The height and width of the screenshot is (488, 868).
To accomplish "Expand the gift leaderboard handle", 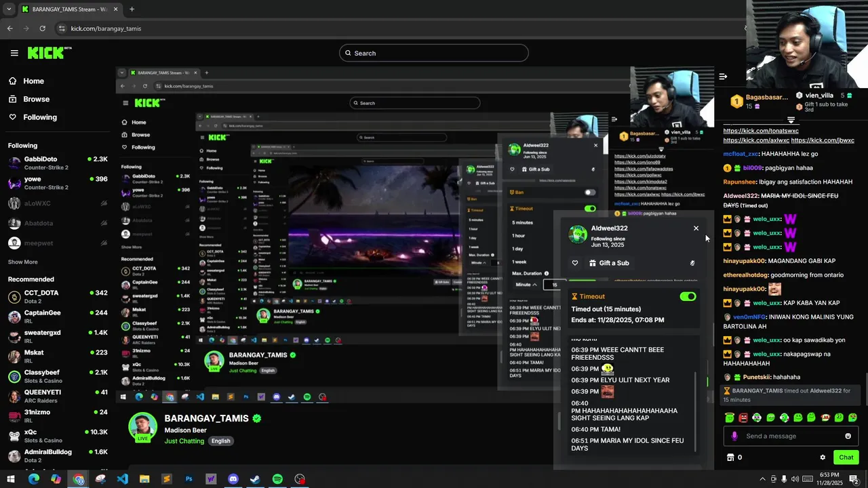I will click(x=791, y=120).
